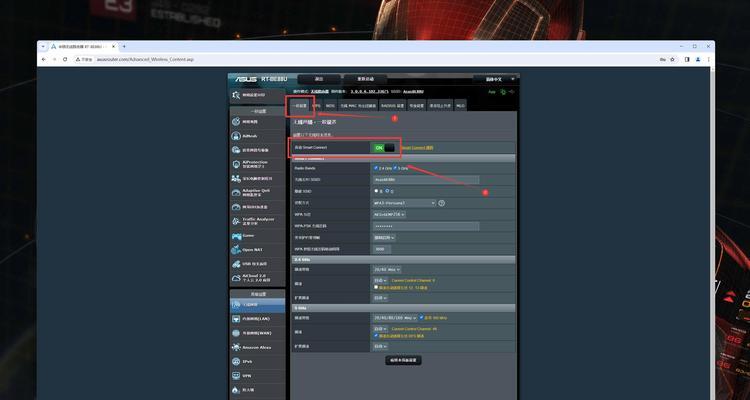Click the green status icon near App

(x=503, y=92)
